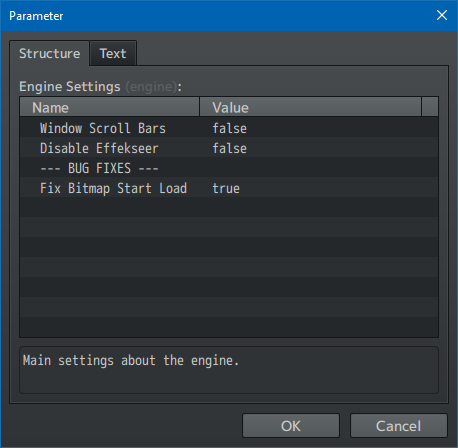
Task: Click the false value for Disable Effekseer
Action: click(x=230, y=148)
